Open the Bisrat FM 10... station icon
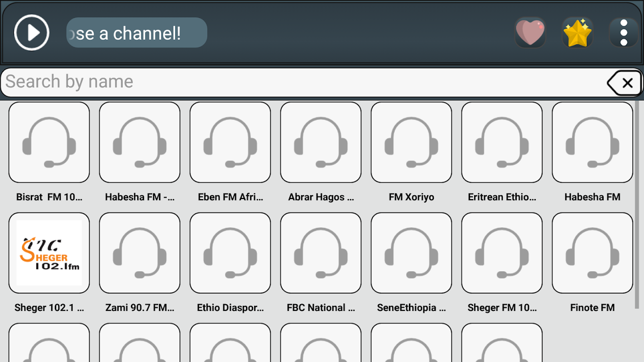This screenshot has height=362, width=644. click(x=49, y=142)
